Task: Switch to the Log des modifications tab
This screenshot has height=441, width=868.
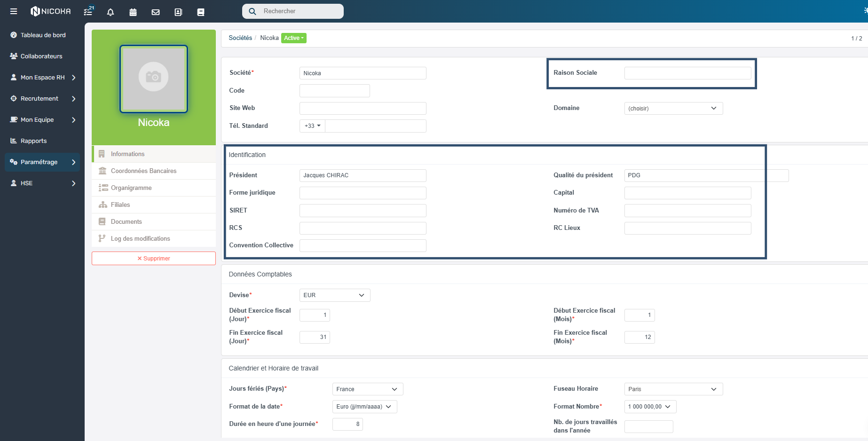Action: (x=154, y=238)
